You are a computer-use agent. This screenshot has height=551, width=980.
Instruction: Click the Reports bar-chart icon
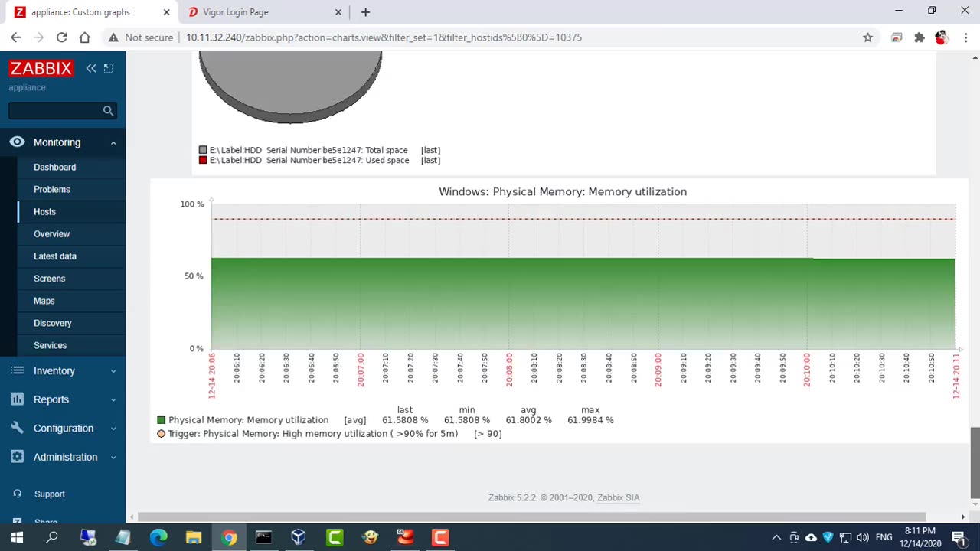coord(17,399)
